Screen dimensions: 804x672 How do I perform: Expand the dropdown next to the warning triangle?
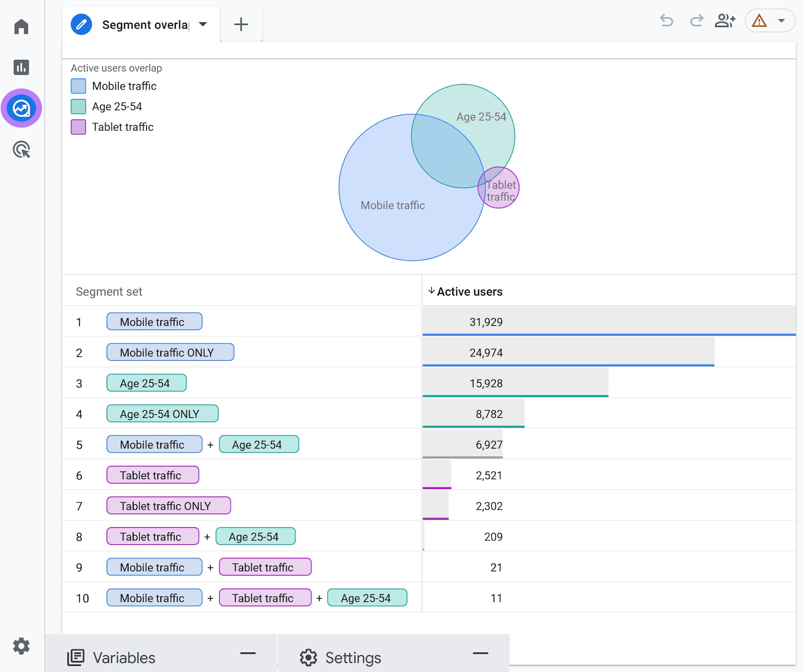pyautogui.click(x=781, y=21)
